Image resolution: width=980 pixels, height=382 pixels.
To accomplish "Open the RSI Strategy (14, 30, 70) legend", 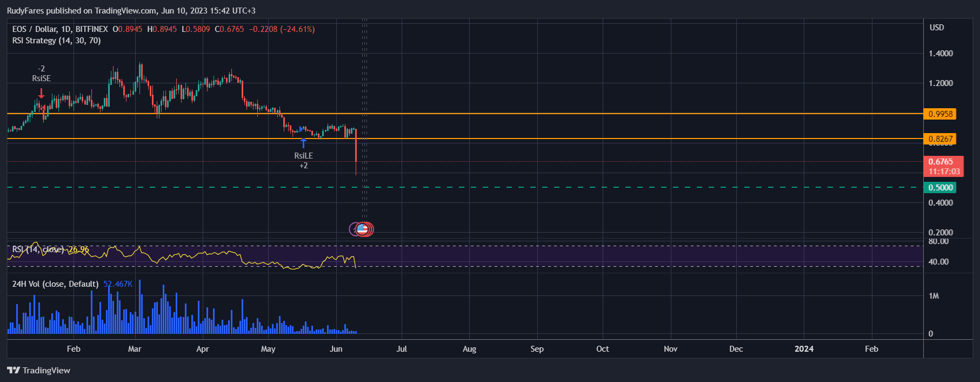I will (56, 41).
